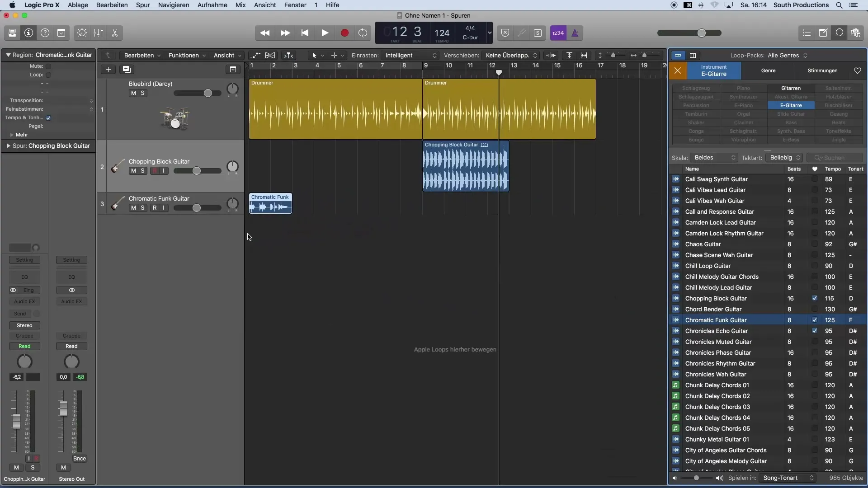
Task: Open the Aufnahme menu
Action: (212, 5)
